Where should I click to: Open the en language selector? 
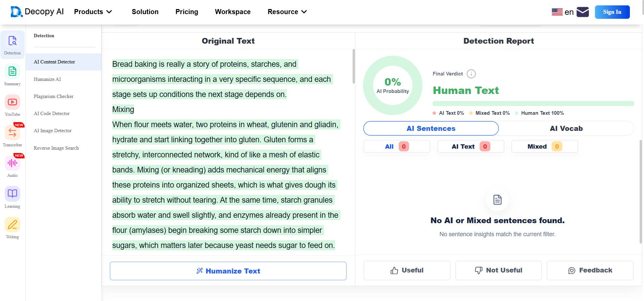click(x=563, y=12)
